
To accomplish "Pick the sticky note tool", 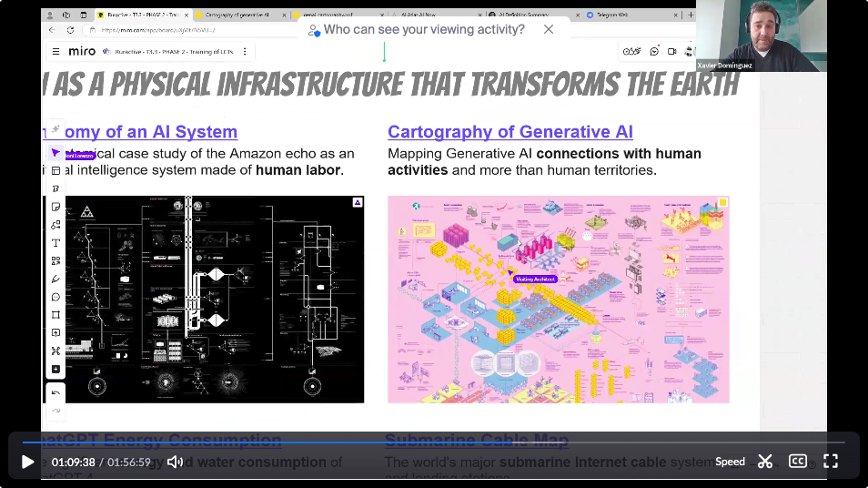I will click(56, 207).
